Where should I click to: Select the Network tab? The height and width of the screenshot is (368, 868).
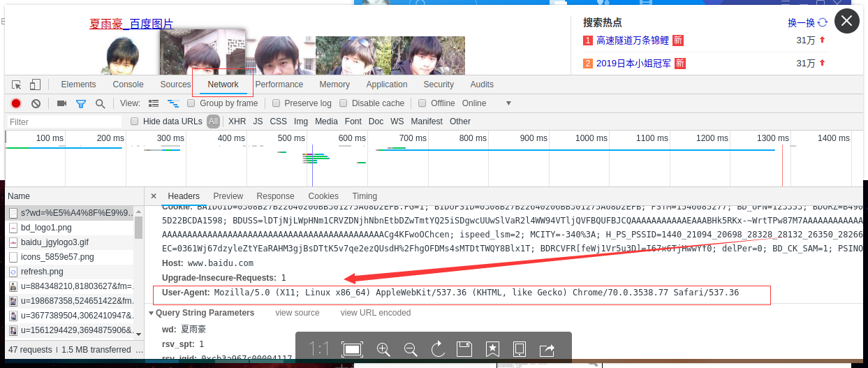pyautogui.click(x=223, y=84)
